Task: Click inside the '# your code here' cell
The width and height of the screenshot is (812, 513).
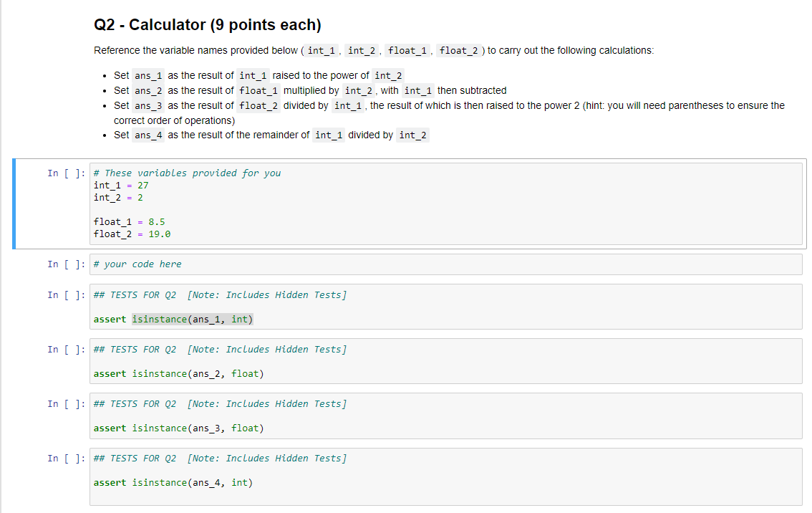Action: point(286,264)
